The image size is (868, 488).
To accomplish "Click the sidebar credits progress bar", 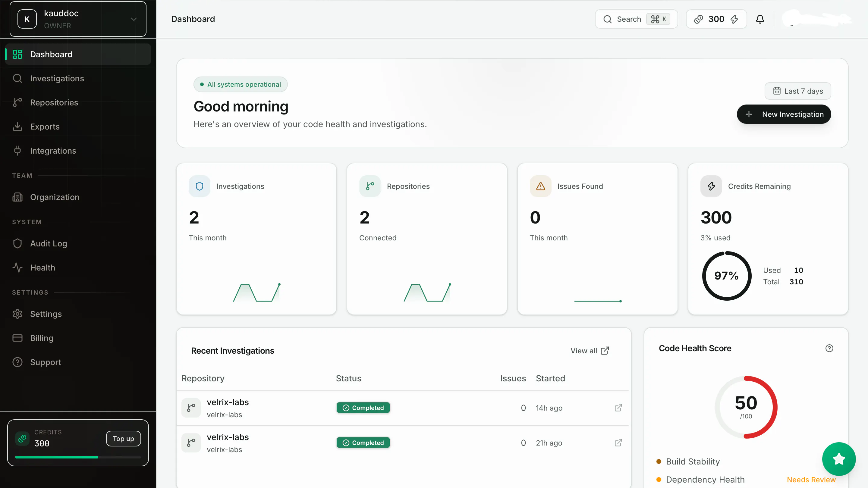I will point(78,457).
